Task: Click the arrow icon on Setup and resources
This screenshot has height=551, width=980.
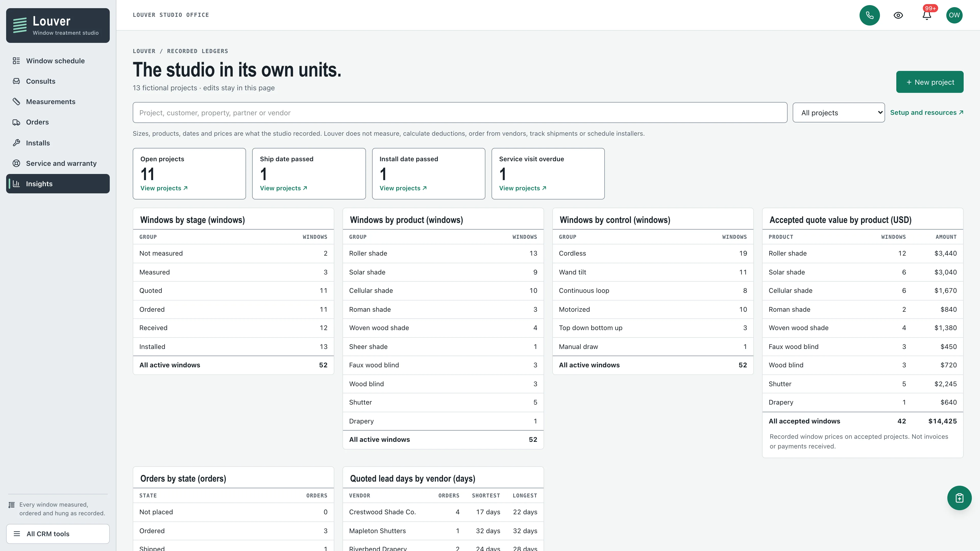Action: tap(961, 112)
